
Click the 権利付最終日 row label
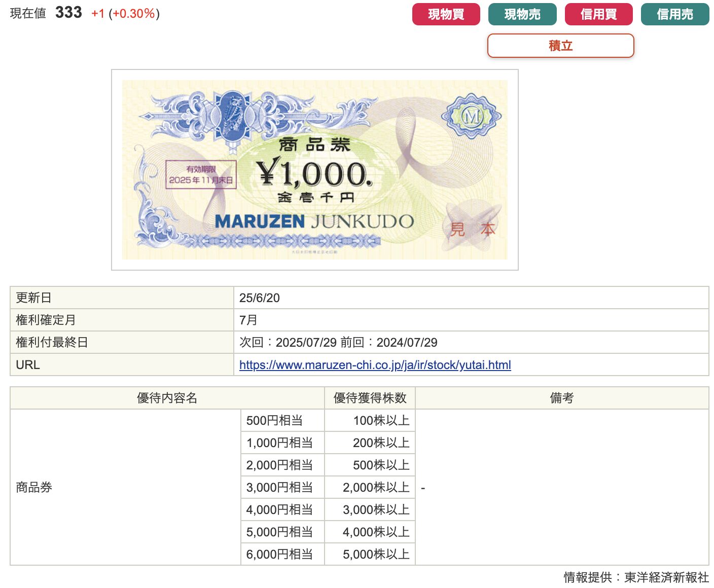tap(122, 343)
